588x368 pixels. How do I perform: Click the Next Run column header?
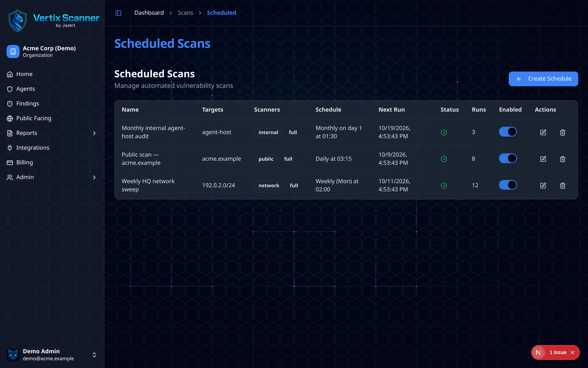392,110
